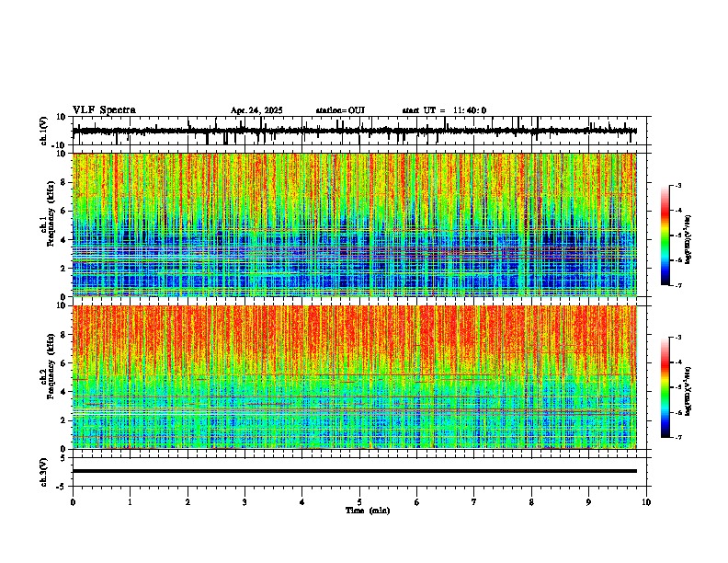Click time axis tick label '0'
The image size is (728, 563).
coord(73,502)
